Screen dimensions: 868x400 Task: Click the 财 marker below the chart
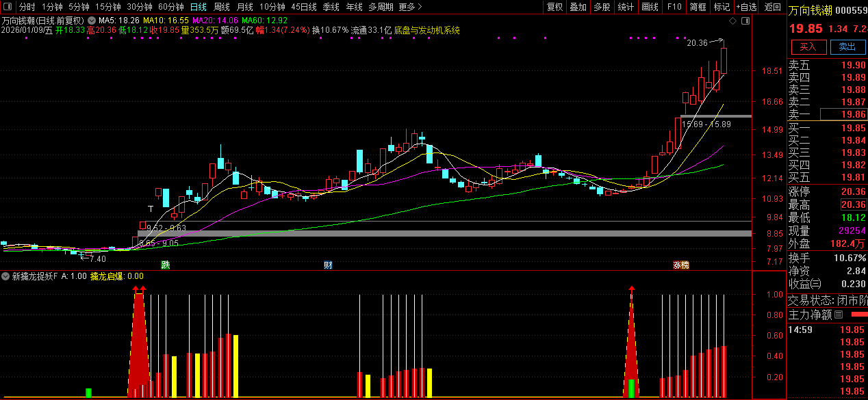click(328, 265)
